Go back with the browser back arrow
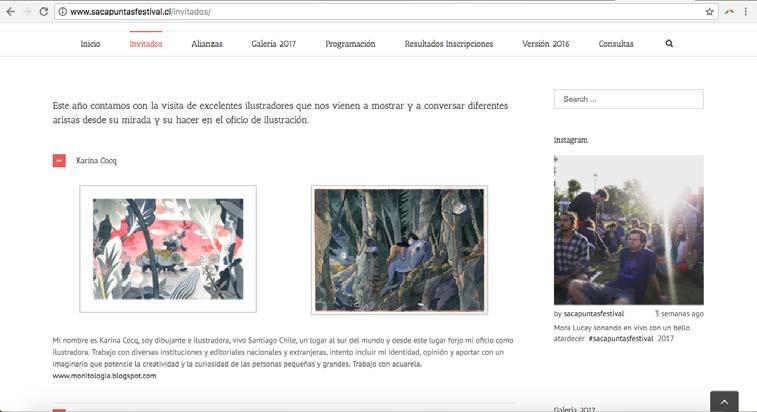Screen dimensions: 757x412 tap(11, 12)
